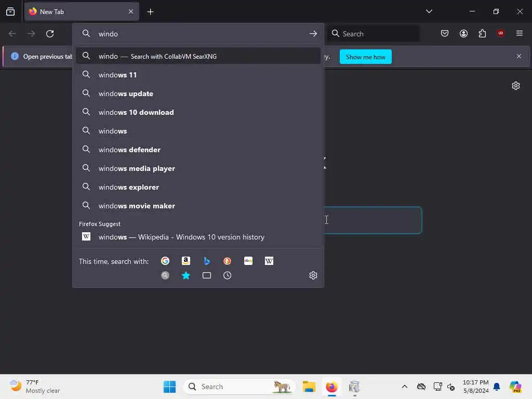Search with the grey magnifier engine icon

click(165, 275)
